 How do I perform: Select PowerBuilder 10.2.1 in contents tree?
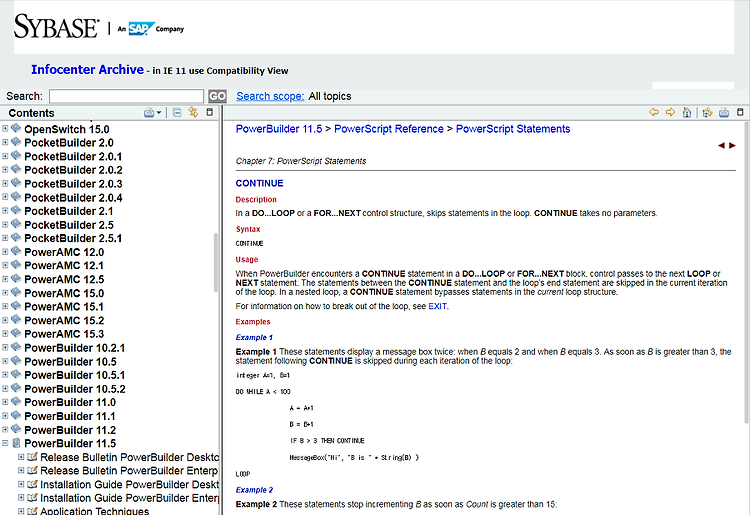tap(75, 348)
